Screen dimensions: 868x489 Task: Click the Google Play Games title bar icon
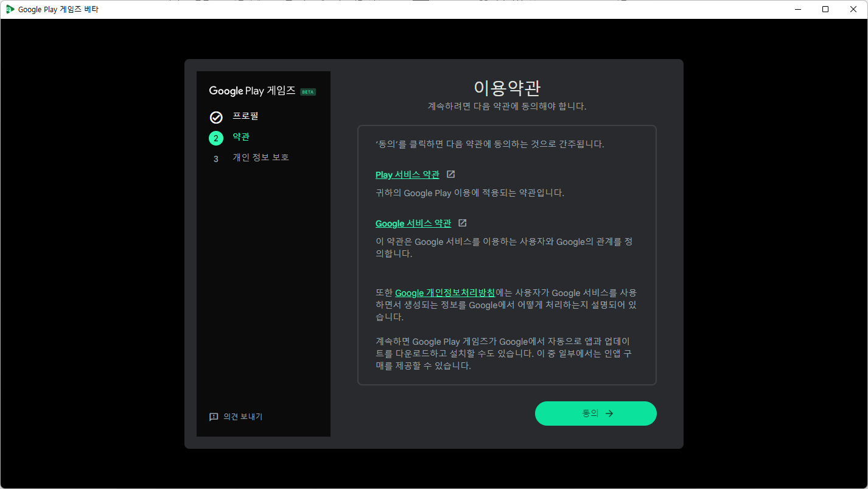tap(10, 9)
